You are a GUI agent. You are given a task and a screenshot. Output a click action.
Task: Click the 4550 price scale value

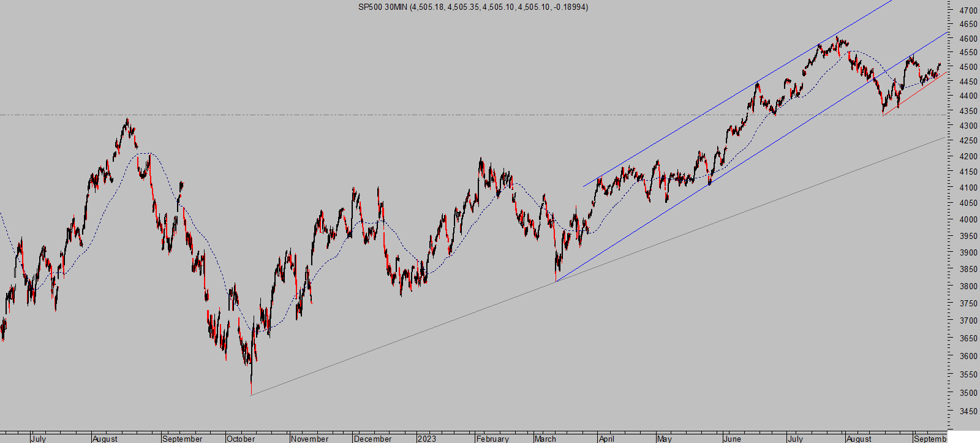[x=968, y=53]
